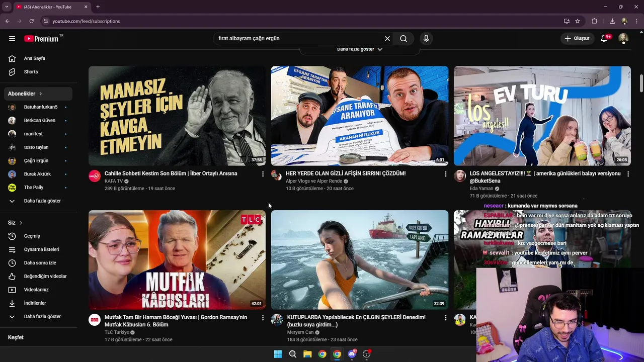Open The Pally channel in sidebar

pos(39,188)
